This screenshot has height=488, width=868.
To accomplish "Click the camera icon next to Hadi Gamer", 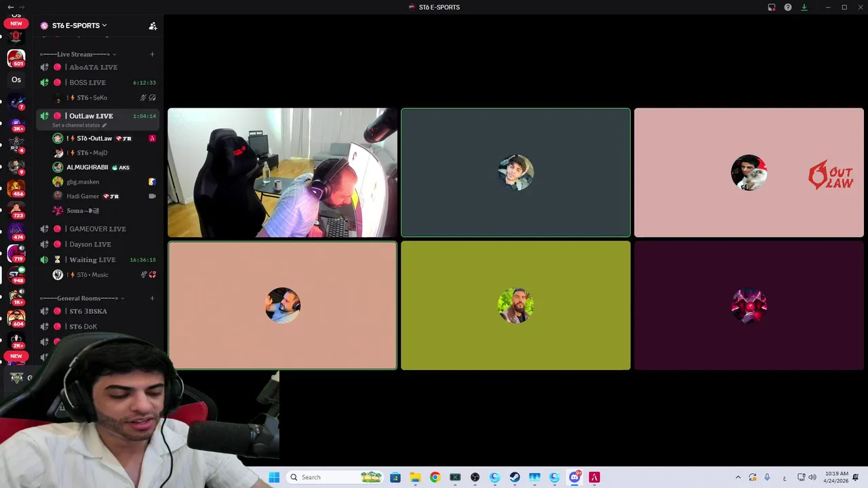I will (x=152, y=197).
